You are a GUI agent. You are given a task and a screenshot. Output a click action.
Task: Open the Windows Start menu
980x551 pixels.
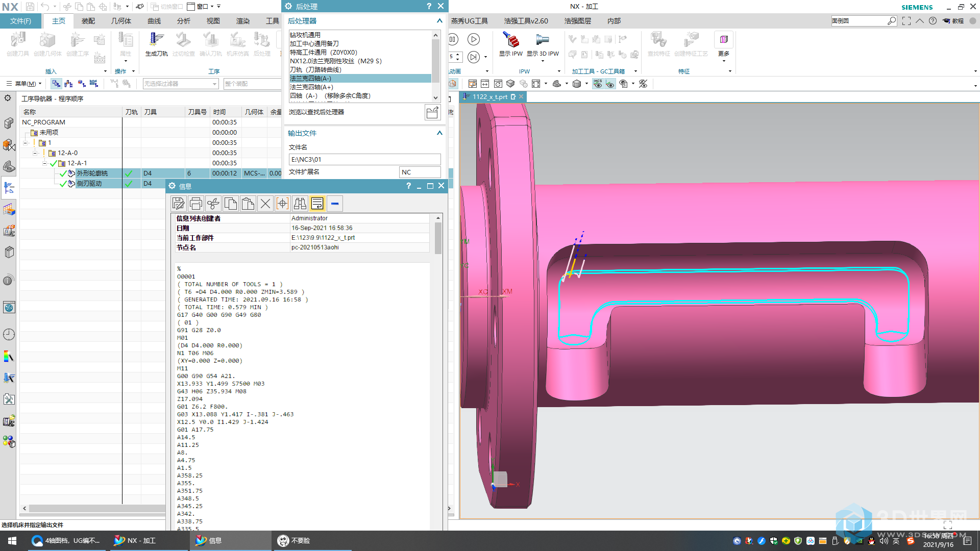click(x=12, y=541)
